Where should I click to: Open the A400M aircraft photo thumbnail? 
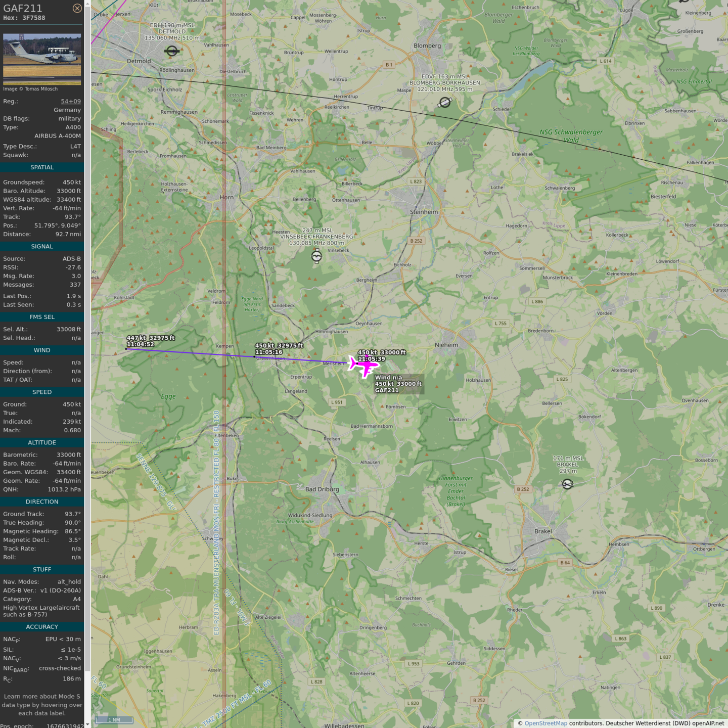coord(42,56)
